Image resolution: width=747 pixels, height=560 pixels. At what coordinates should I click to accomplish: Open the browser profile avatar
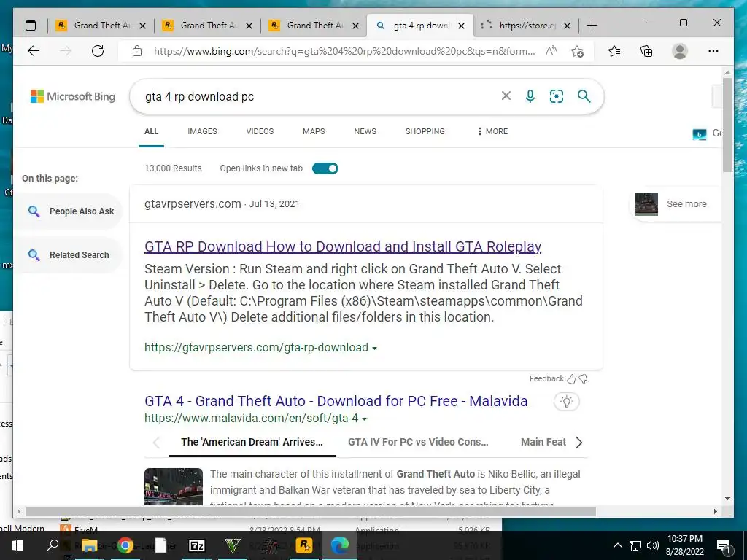click(x=680, y=51)
